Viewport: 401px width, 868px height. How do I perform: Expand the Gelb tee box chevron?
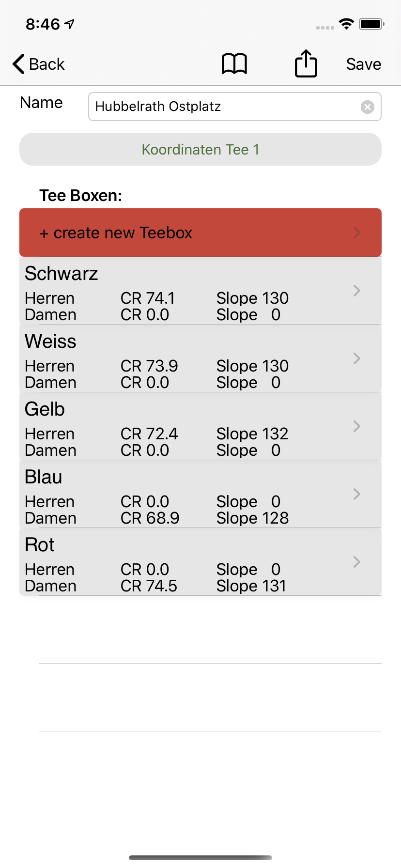coord(357,426)
